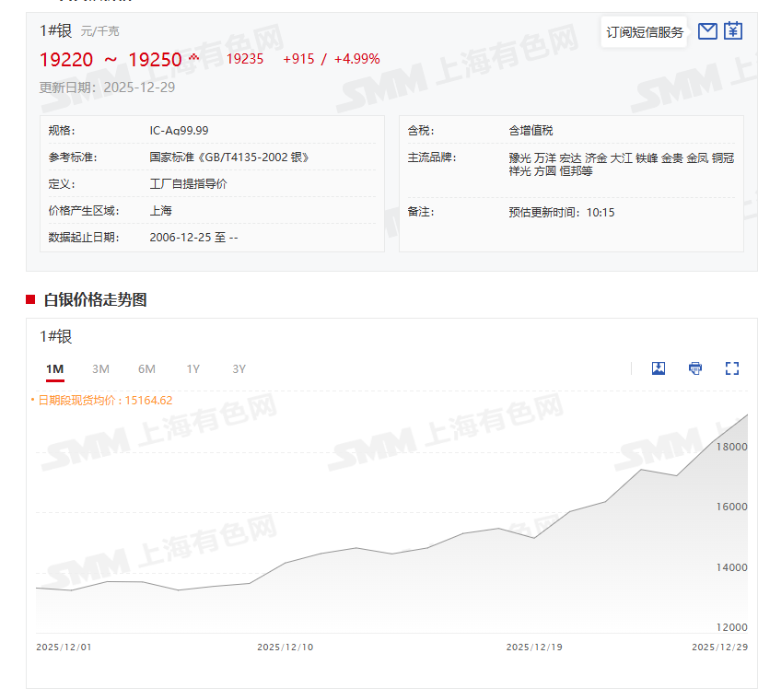
Task: Select the 1M time range tab
Action: pyautogui.click(x=55, y=369)
